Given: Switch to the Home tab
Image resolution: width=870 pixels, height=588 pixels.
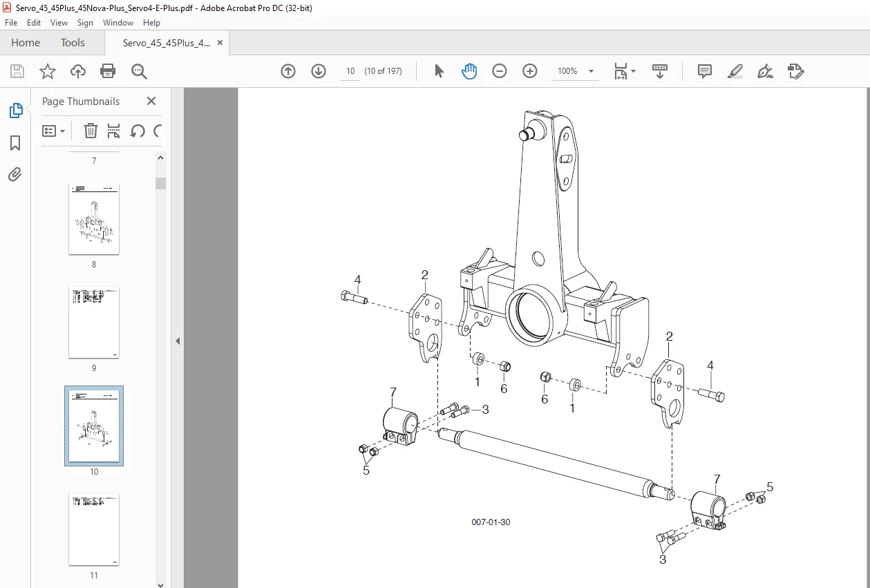Looking at the screenshot, I should 26,43.
